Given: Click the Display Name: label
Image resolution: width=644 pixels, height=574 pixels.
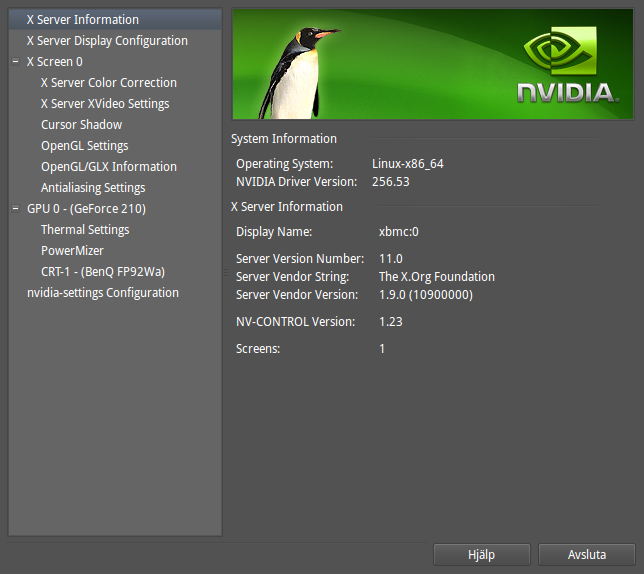Looking at the screenshot, I should click(274, 232).
